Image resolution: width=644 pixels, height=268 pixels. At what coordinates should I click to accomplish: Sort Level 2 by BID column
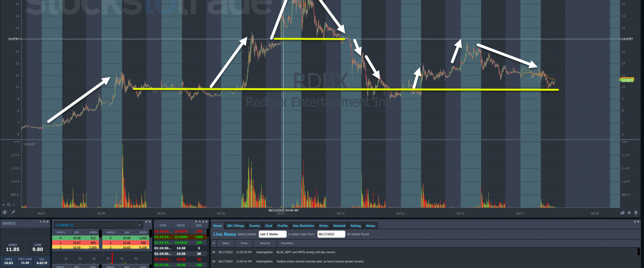tap(76, 232)
